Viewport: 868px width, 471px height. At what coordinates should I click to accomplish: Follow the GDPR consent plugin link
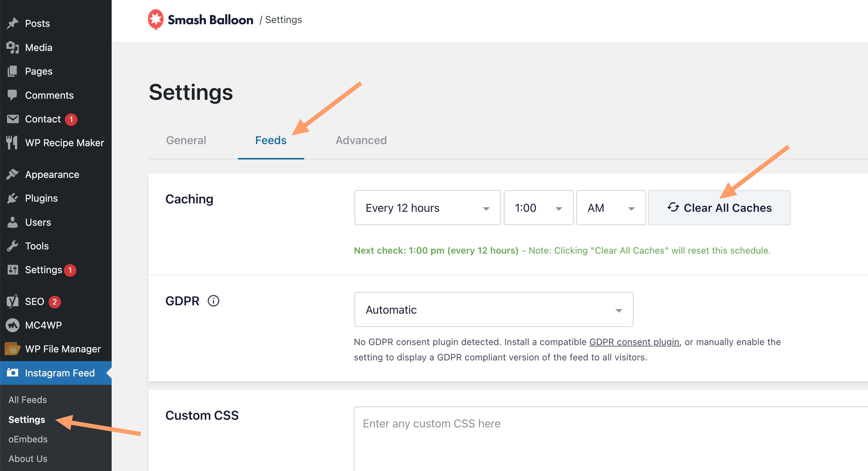tap(634, 342)
